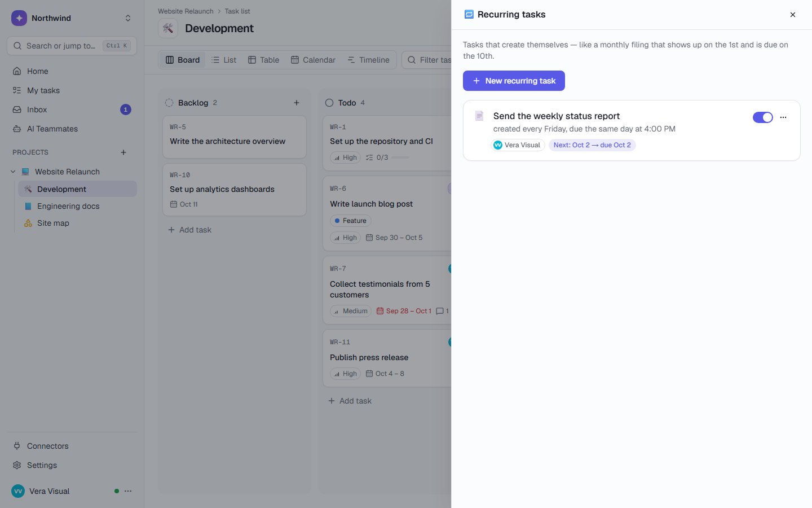Open the Write the architecture overview card
The height and width of the screenshot is (508, 812).
point(235,137)
